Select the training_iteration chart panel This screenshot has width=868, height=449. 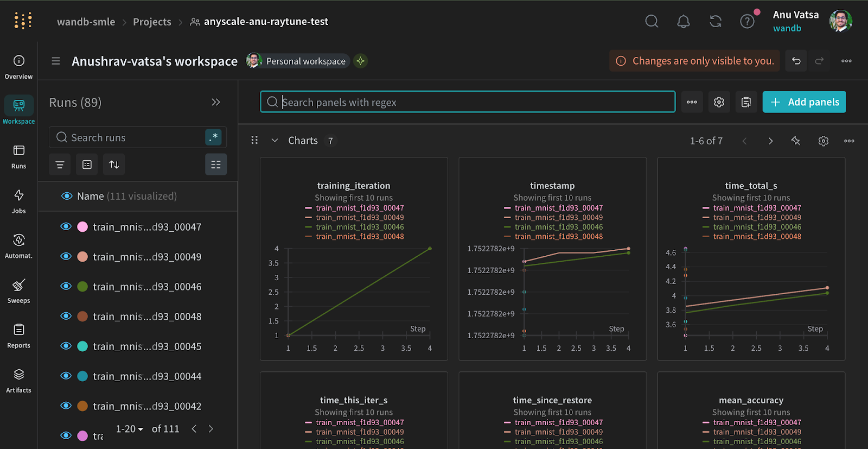pos(354,259)
